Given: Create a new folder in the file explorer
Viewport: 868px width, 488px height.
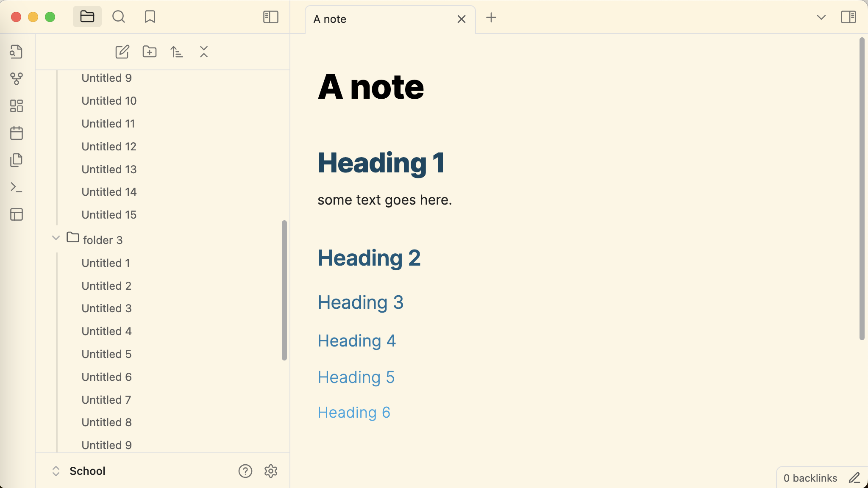Looking at the screenshot, I should 149,52.
